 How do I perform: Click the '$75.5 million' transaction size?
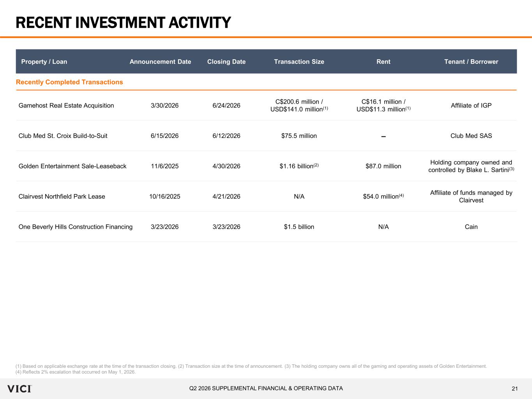[x=299, y=136]
